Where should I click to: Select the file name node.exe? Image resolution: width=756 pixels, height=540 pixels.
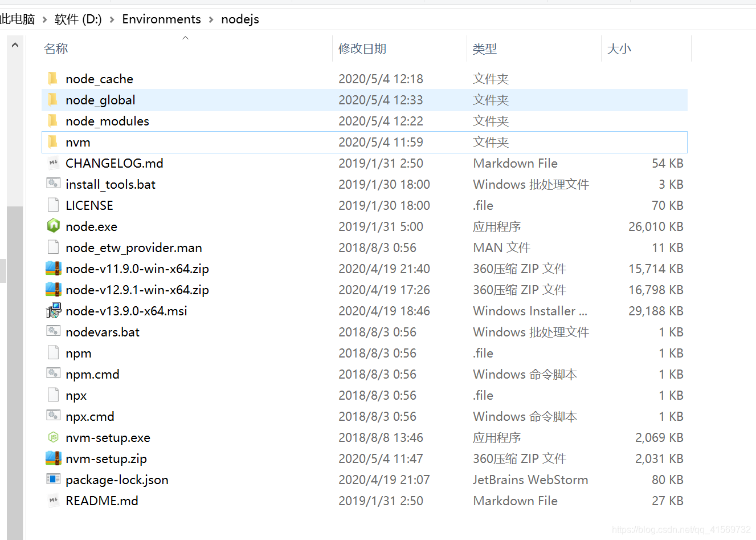click(91, 226)
